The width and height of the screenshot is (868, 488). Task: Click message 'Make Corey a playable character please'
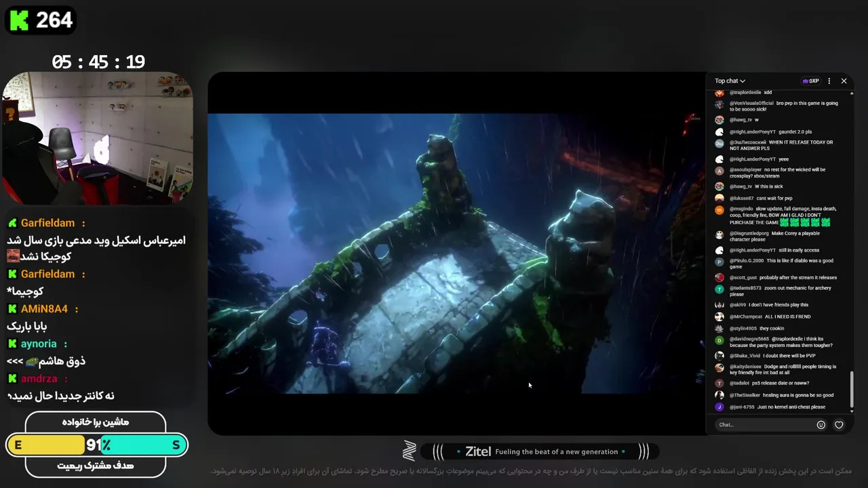[774, 237]
